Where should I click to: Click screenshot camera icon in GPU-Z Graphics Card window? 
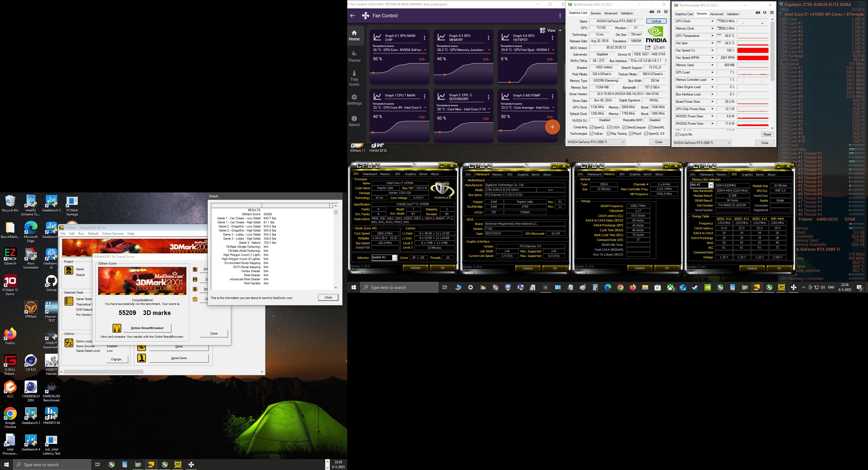click(x=652, y=12)
